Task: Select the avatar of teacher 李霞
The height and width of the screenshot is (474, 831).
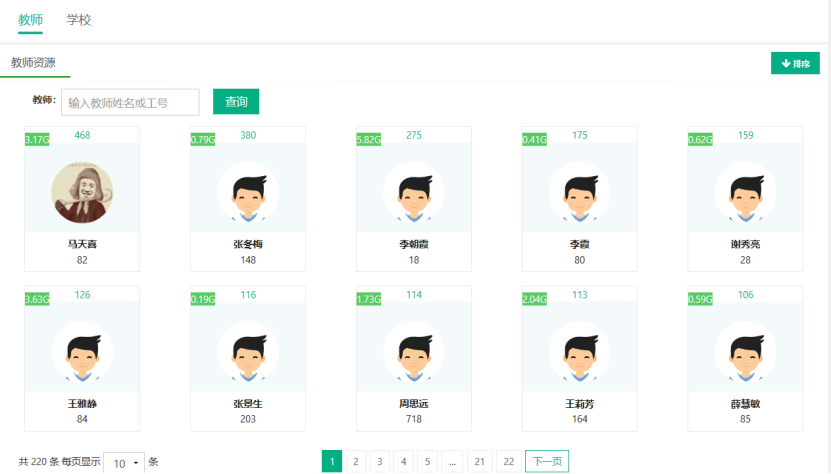Action: pos(580,192)
